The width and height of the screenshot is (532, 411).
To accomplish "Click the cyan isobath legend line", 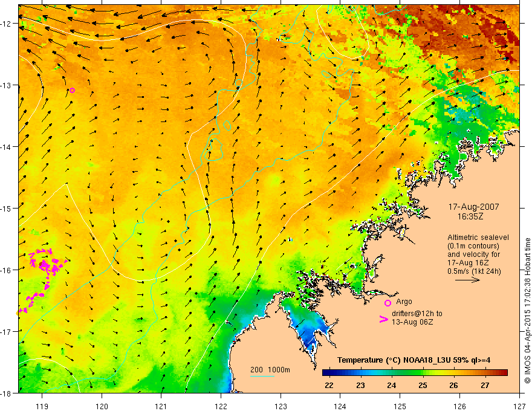I will [262, 376].
